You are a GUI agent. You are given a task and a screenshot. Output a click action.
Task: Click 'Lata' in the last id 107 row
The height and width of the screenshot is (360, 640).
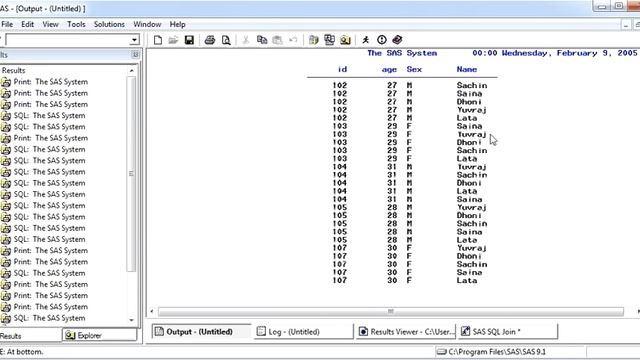click(467, 280)
